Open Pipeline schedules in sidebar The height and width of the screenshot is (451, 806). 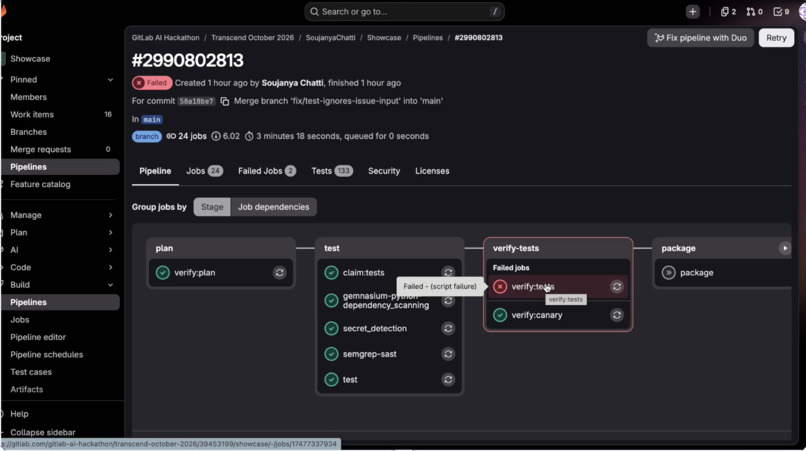click(46, 355)
